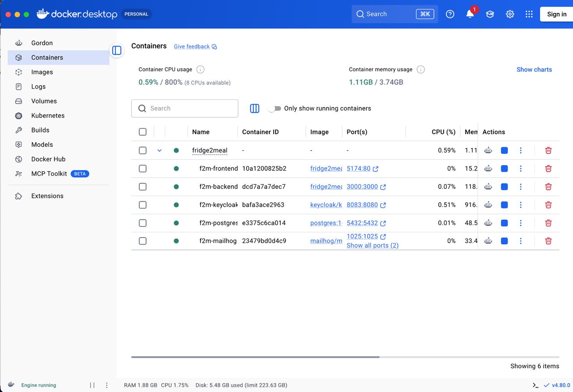Stop the f2m-mailhog container

point(505,241)
